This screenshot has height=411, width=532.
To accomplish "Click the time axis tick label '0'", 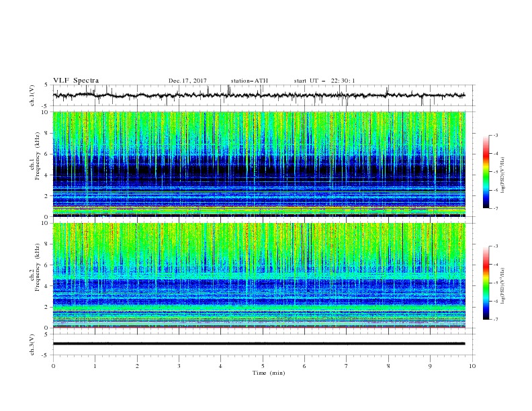I will tap(53, 366).
